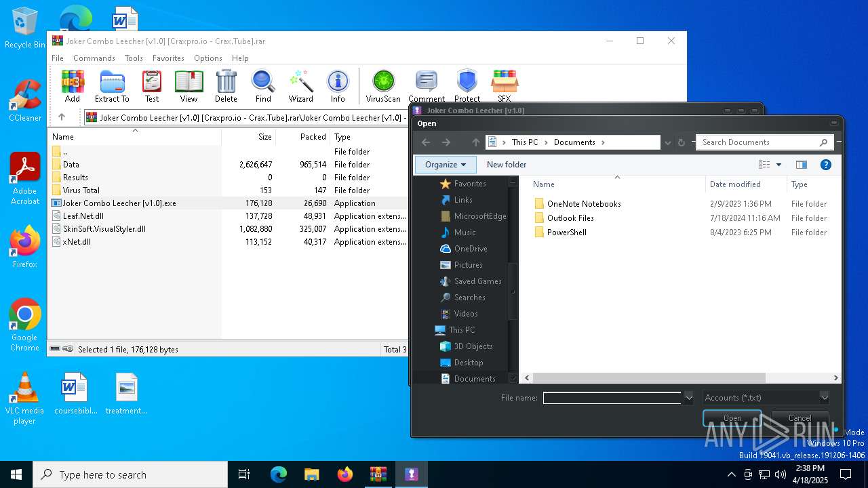Image resolution: width=868 pixels, height=488 pixels.
Task: Launch the Wizard tool
Action: pos(300,86)
